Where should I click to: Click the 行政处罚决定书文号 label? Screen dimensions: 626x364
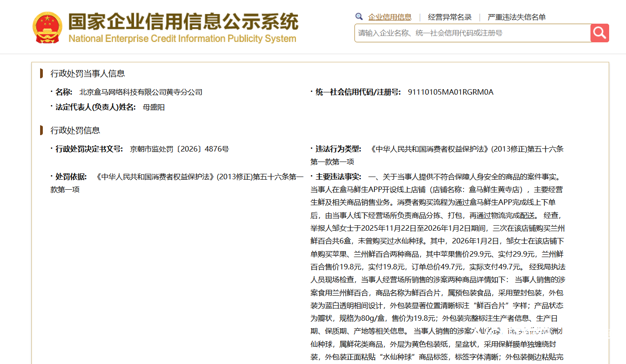tap(89, 149)
